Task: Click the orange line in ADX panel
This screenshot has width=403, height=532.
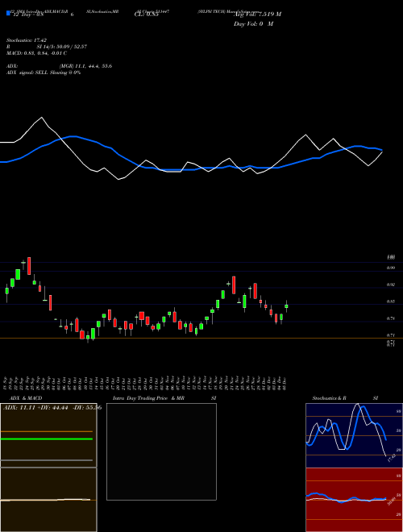Action: pos(47,431)
